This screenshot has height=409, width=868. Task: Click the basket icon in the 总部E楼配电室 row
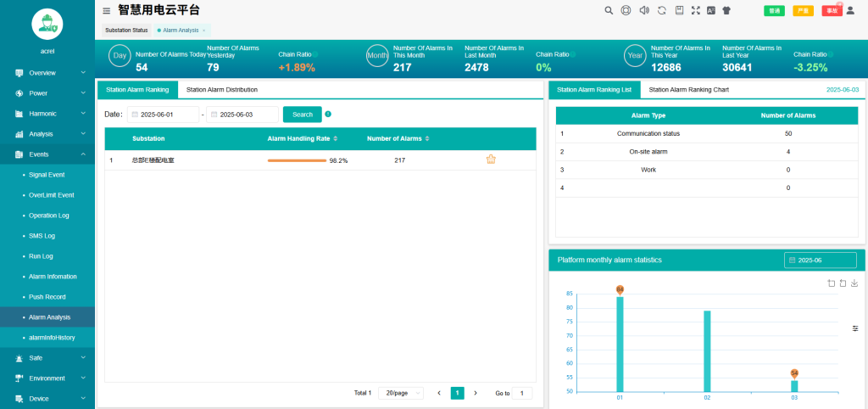pyautogui.click(x=491, y=160)
